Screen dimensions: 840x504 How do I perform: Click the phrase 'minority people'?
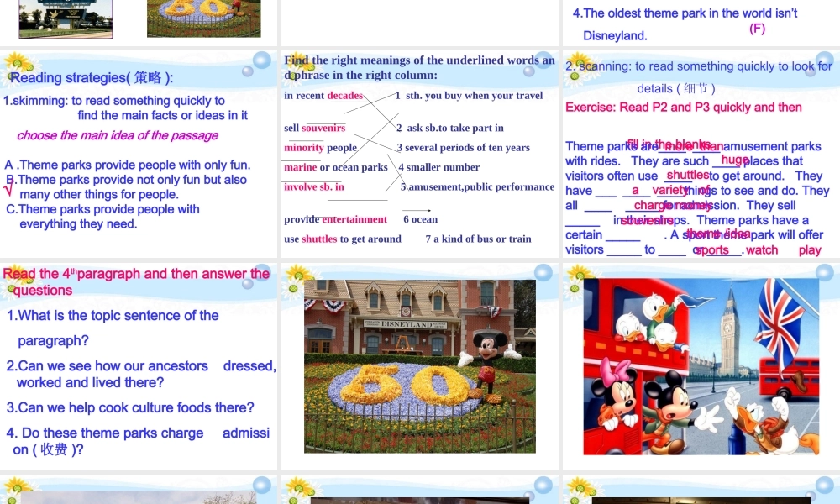(320, 147)
